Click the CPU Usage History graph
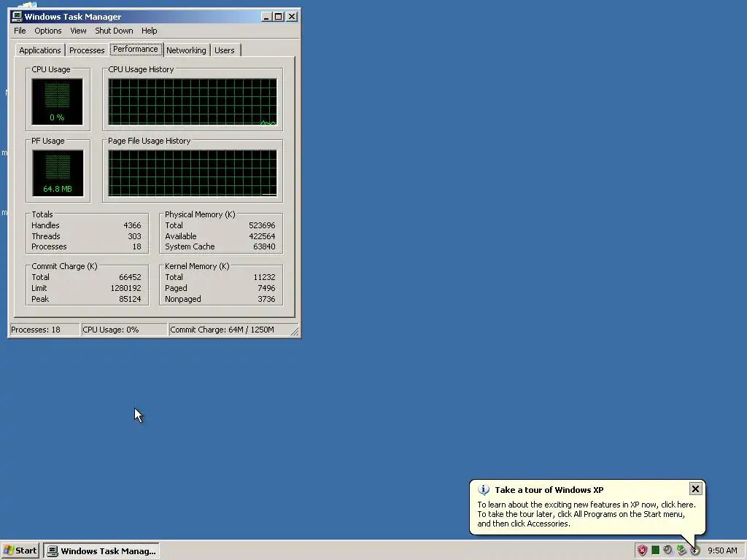The height and width of the screenshot is (560, 747). coord(193,102)
